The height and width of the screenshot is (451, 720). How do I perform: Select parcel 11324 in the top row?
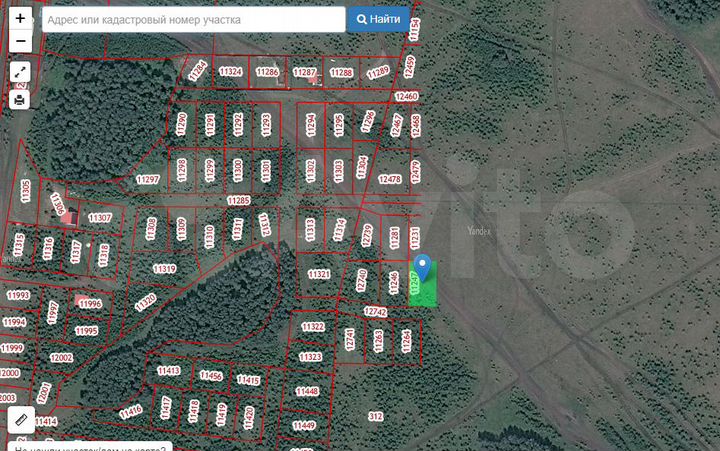point(230,72)
